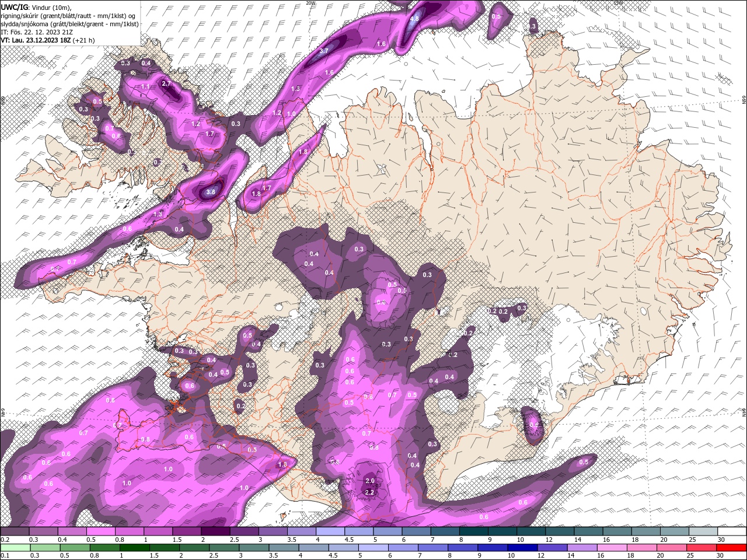Click the 15W longitude label at the top
The image size is (747, 560).
[618, 3]
